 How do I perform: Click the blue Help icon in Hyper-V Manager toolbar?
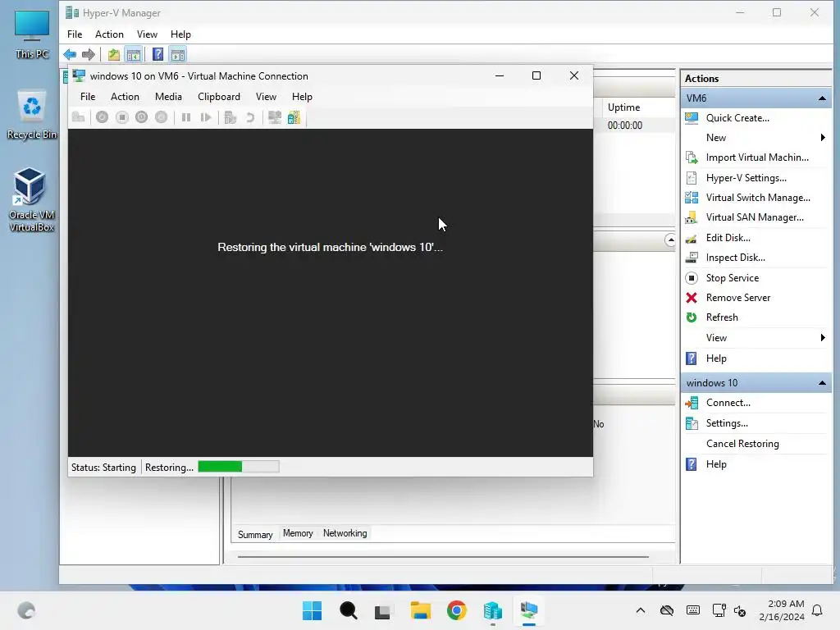pos(157,54)
